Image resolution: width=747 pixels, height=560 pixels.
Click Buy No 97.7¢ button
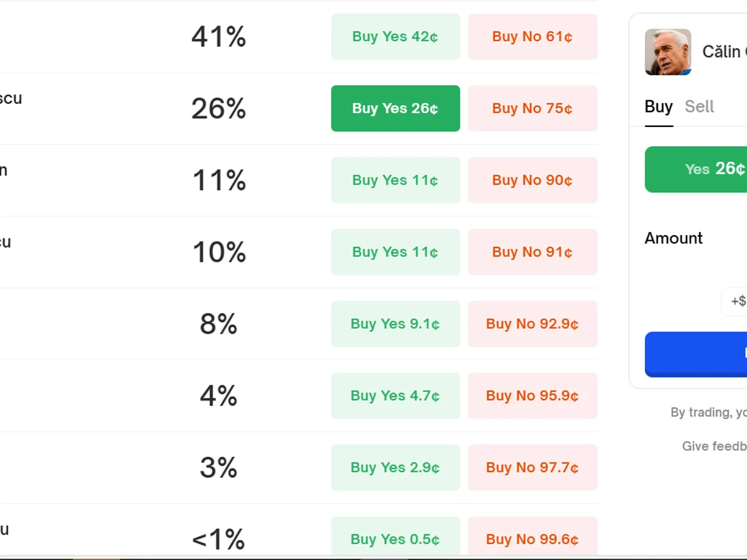coord(532,468)
